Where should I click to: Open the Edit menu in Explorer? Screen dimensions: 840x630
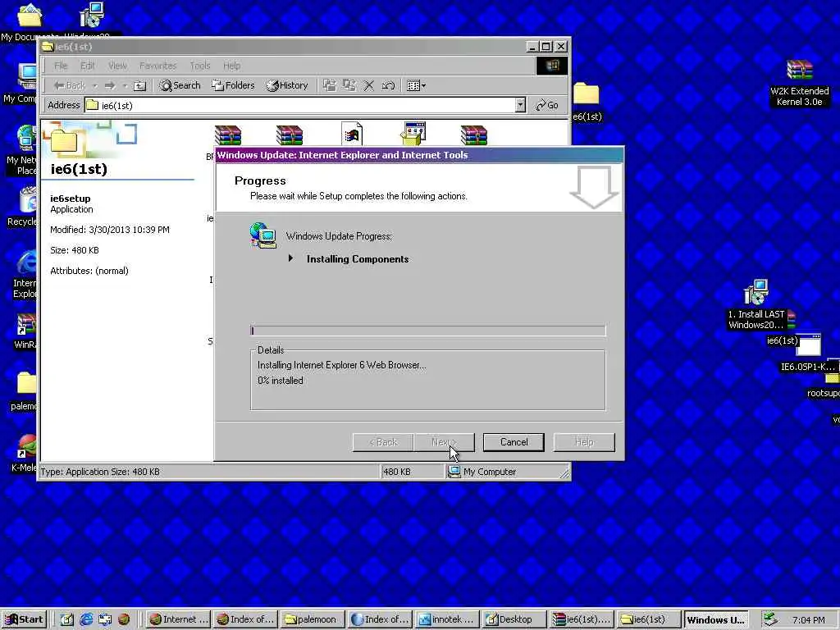coord(87,66)
